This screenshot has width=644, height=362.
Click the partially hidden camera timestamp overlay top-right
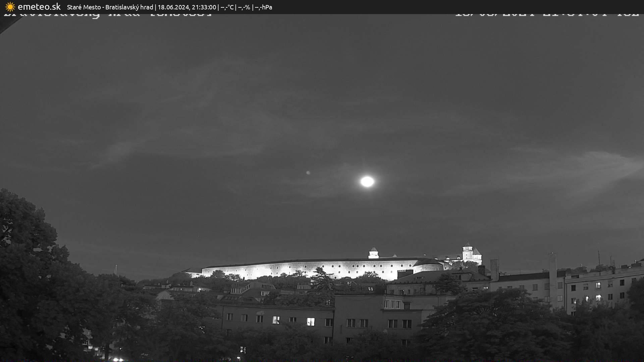pyautogui.click(x=547, y=15)
